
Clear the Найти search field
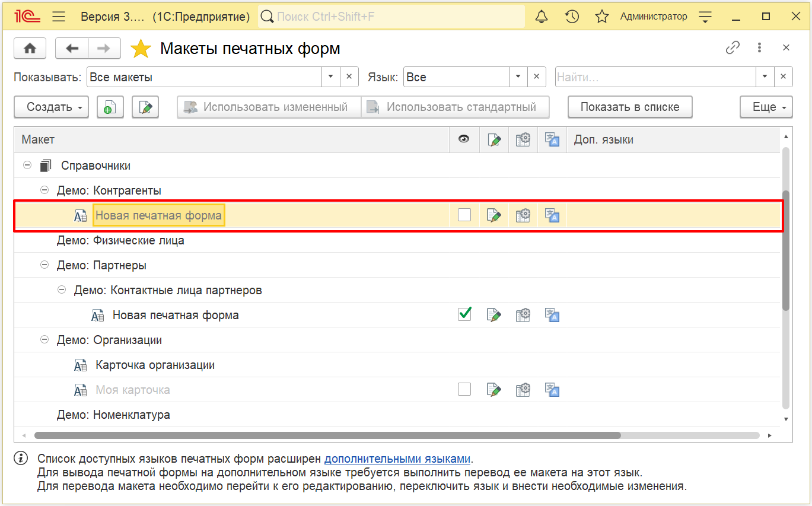[x=784, y=77]
